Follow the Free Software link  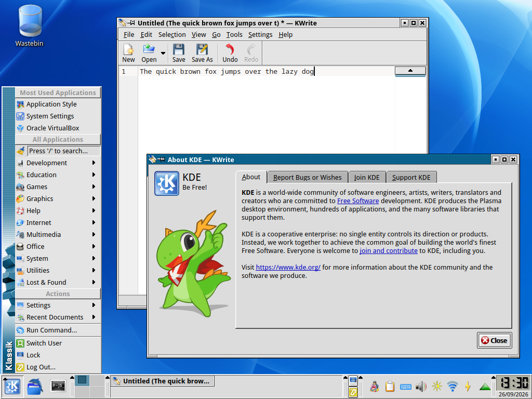(x=358, y=201)
